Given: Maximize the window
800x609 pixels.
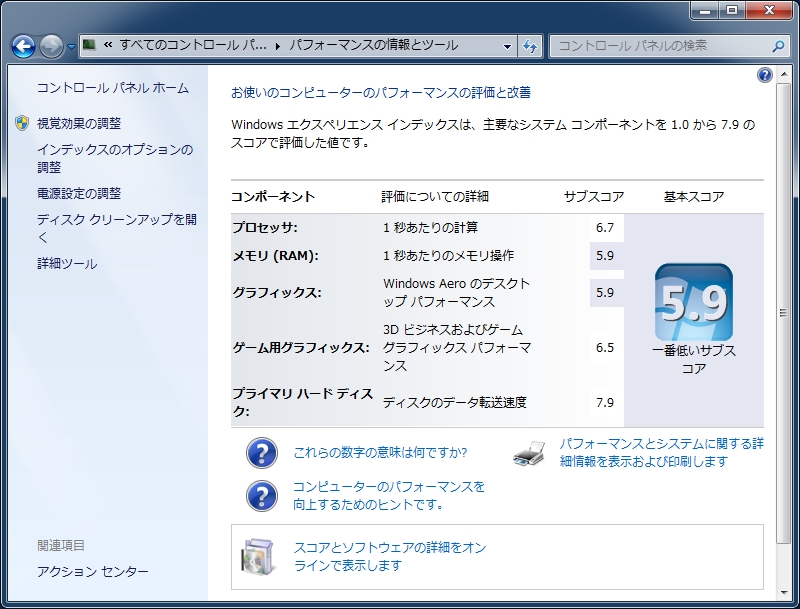Looking at the screenshot, I should tap(732, 10).
